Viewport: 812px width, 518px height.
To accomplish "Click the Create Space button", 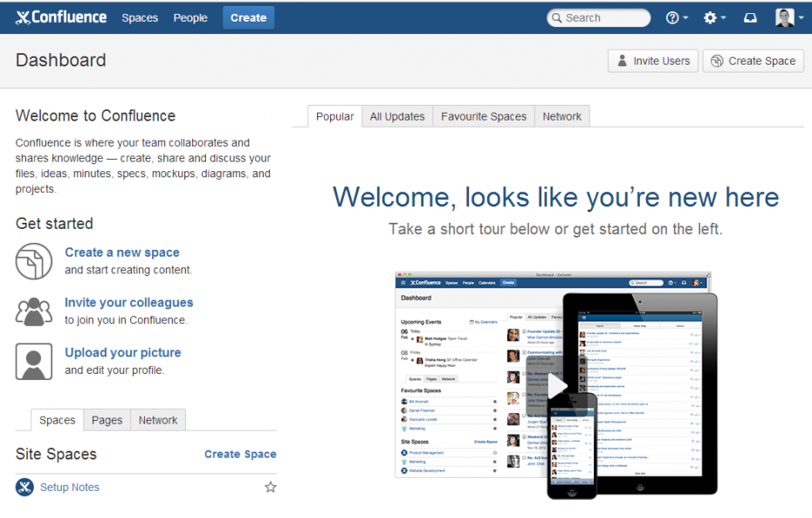I will tap(753, 60).
